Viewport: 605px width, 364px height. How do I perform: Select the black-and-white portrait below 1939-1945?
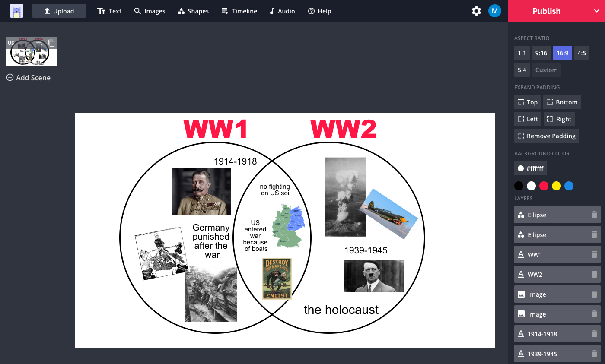(x=374, y=276)
